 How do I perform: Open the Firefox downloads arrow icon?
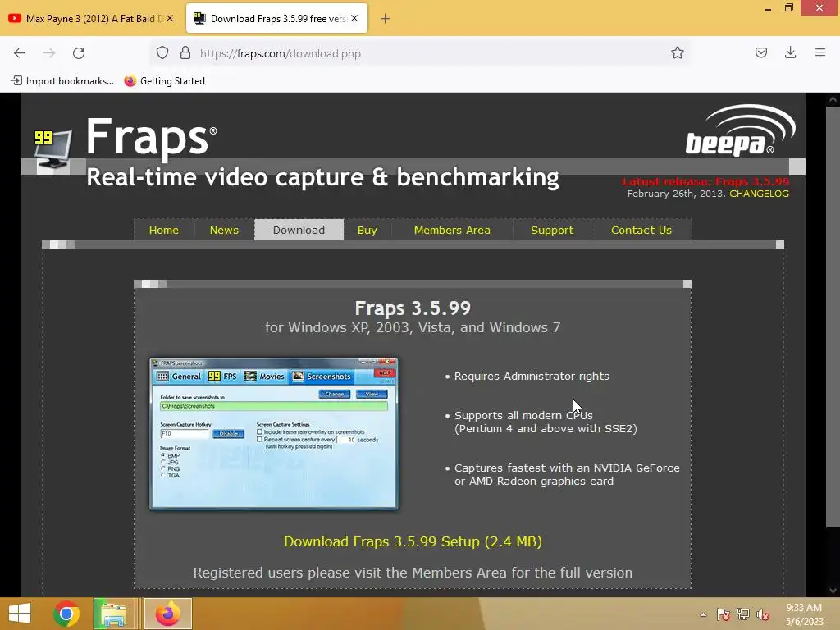point(790,52)
